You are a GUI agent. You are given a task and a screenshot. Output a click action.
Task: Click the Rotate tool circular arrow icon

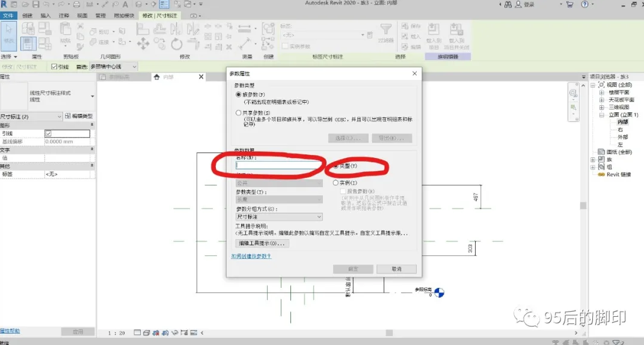pos(177,43)
